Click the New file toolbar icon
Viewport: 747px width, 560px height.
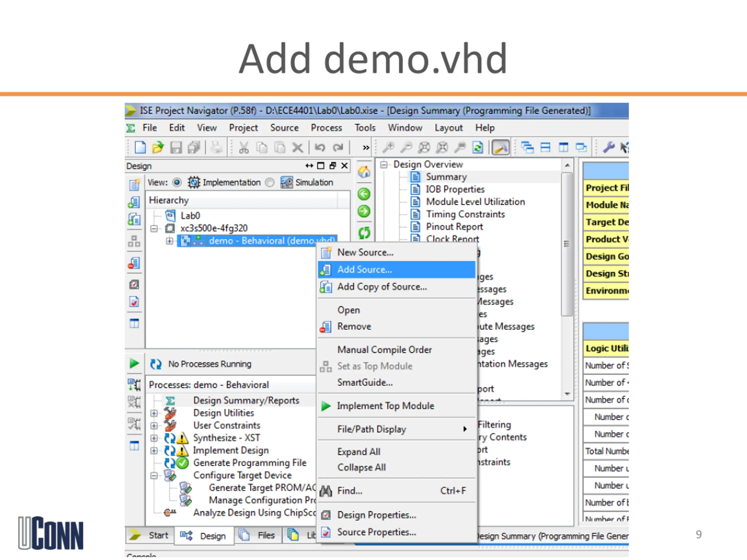tap(140, 148)
